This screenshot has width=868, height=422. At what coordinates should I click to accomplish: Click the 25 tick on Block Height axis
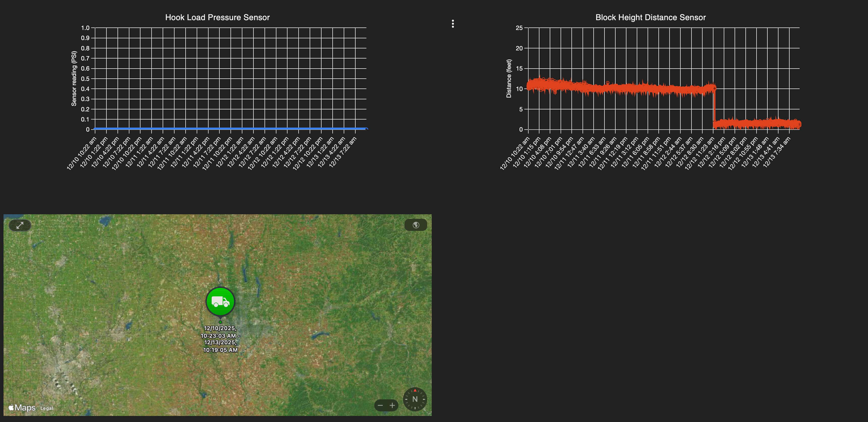coord(519,28)
